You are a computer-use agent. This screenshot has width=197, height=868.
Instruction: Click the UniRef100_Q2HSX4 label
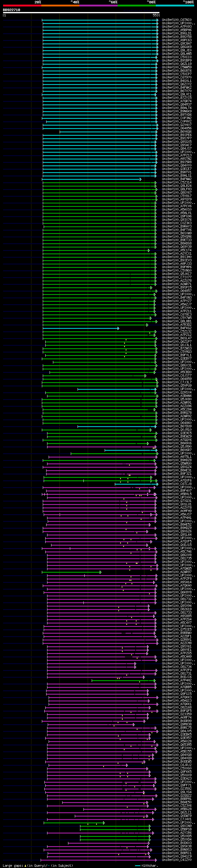[x=177, y=392]
